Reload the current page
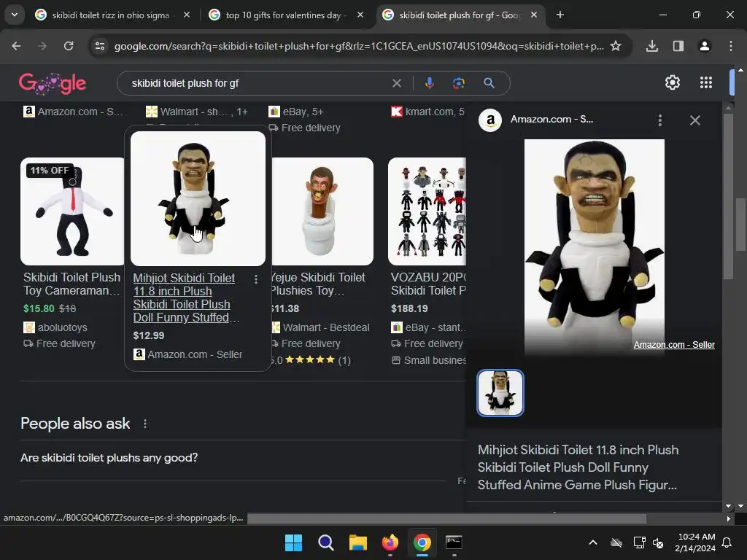The width and height of the screenshot is (747, 560). [69, 46]
